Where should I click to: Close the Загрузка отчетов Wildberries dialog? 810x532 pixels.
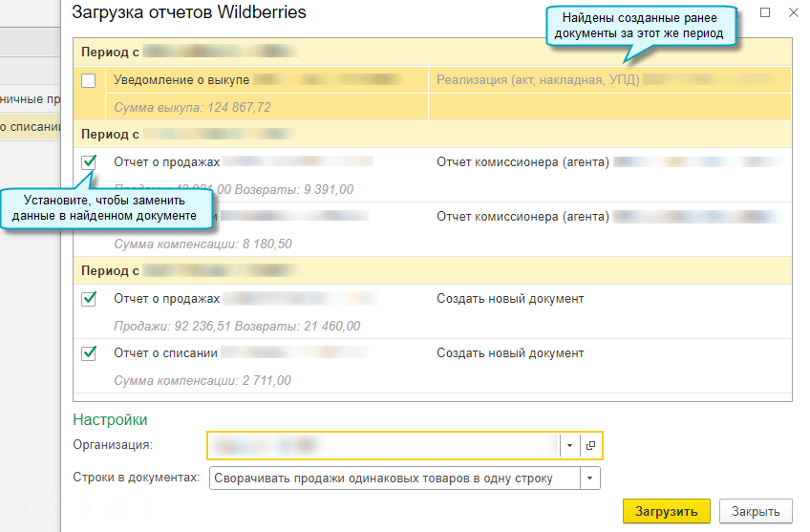[794, 12]
